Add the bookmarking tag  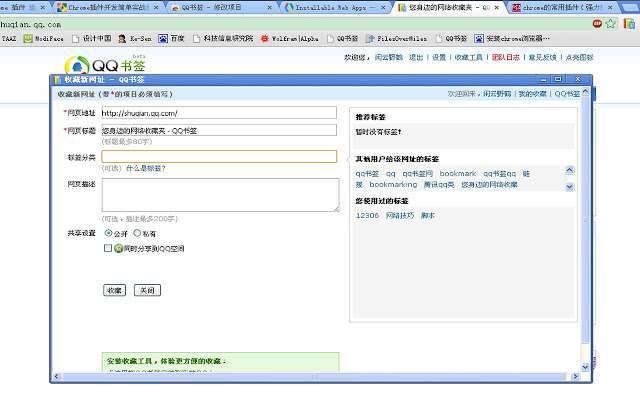point(393,184)
